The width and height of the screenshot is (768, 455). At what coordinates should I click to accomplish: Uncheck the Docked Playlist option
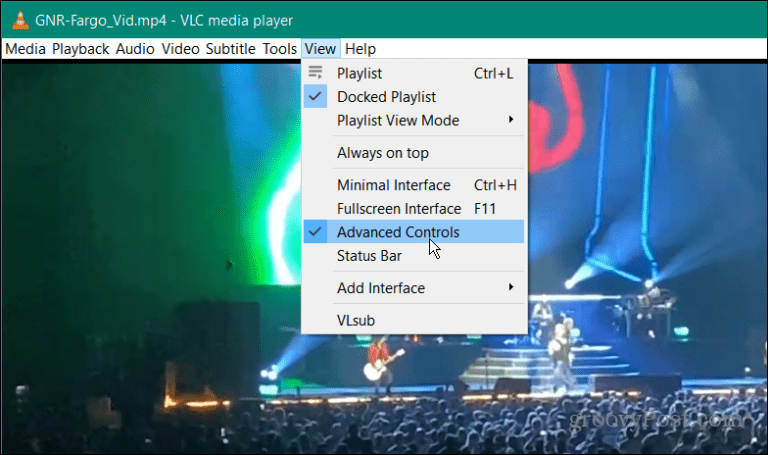click(414, 97)
